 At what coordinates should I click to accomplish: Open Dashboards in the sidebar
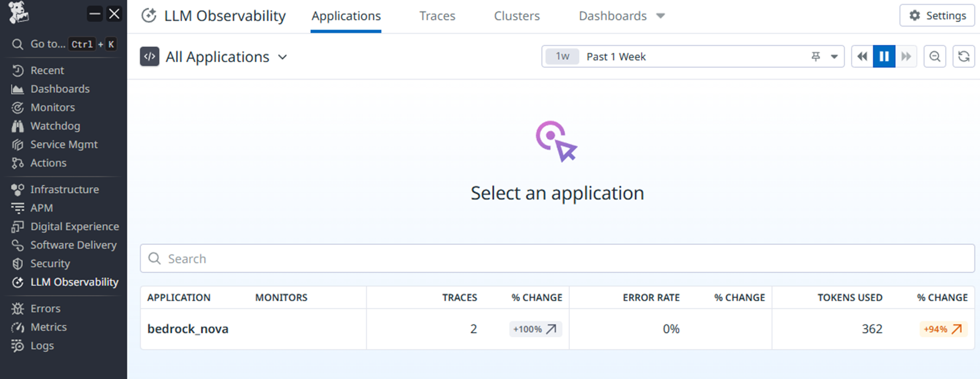pos(60,89)
